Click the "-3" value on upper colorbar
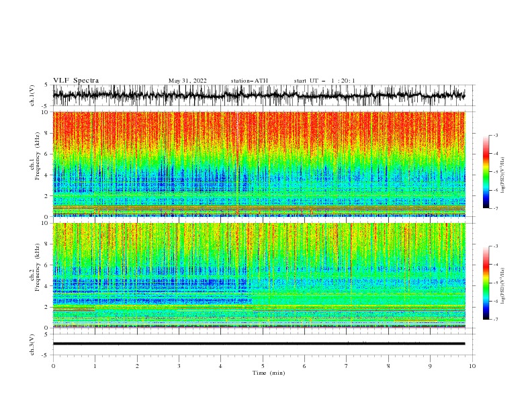The image size is (532, 411). (x=496, y=135)
